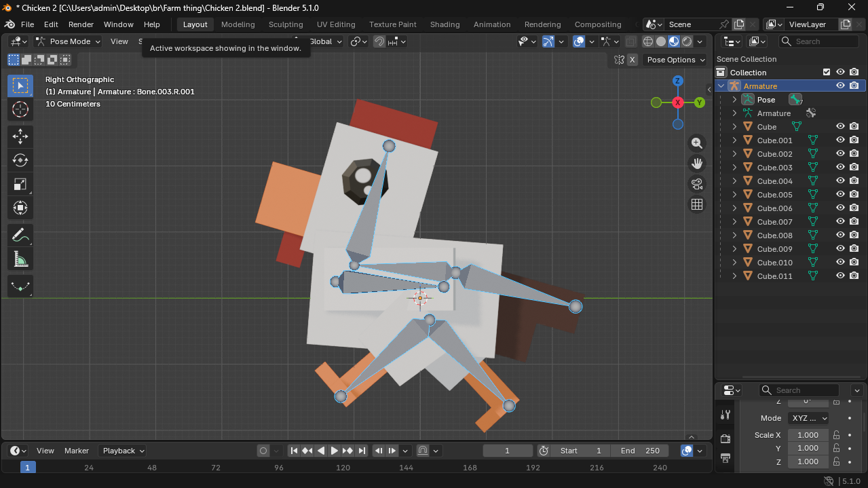Select the Rotate tool
Screen dimensions: 868x488
tap(20, 160)
